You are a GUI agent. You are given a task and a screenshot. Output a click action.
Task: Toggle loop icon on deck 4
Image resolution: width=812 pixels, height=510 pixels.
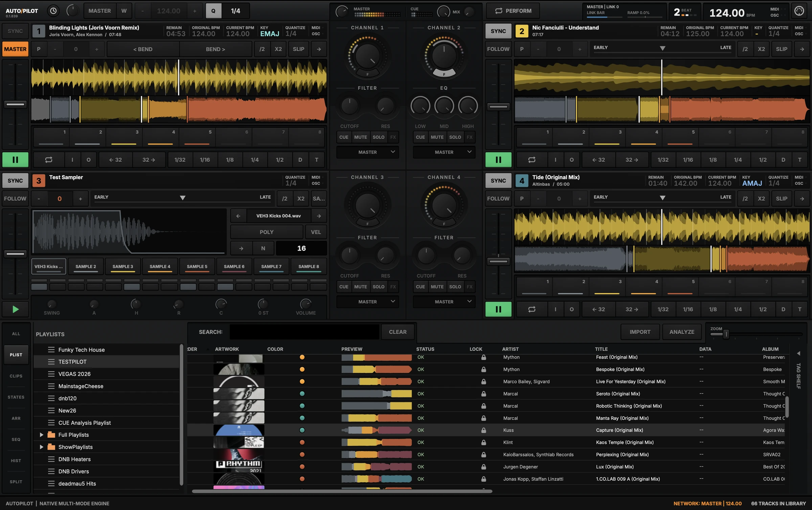(x=532, y=309)
